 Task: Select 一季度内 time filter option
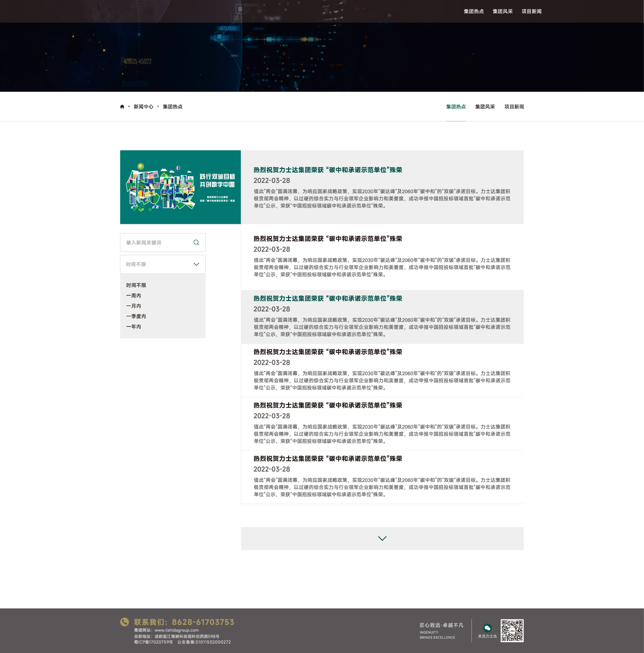136,316
